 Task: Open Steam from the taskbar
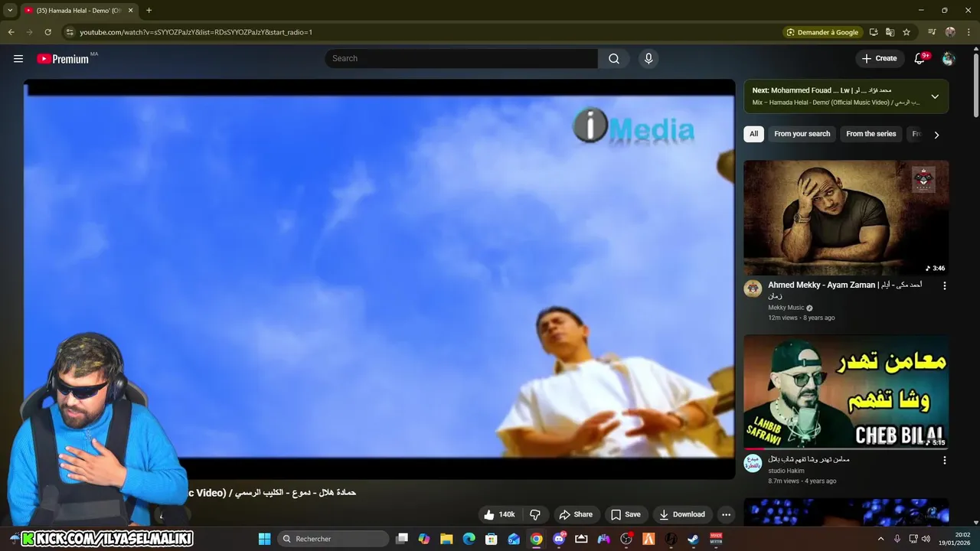point(693,539)
